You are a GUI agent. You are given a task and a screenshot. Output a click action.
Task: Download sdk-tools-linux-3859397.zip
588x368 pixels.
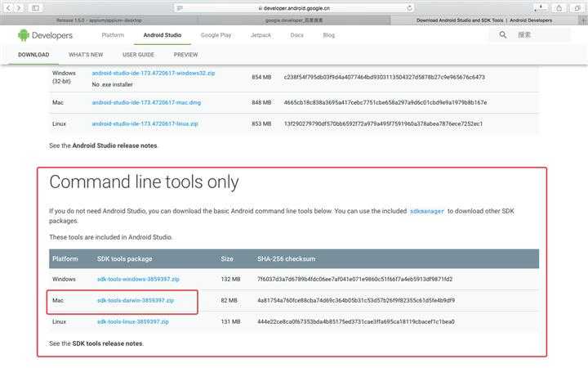pos(133,322)
